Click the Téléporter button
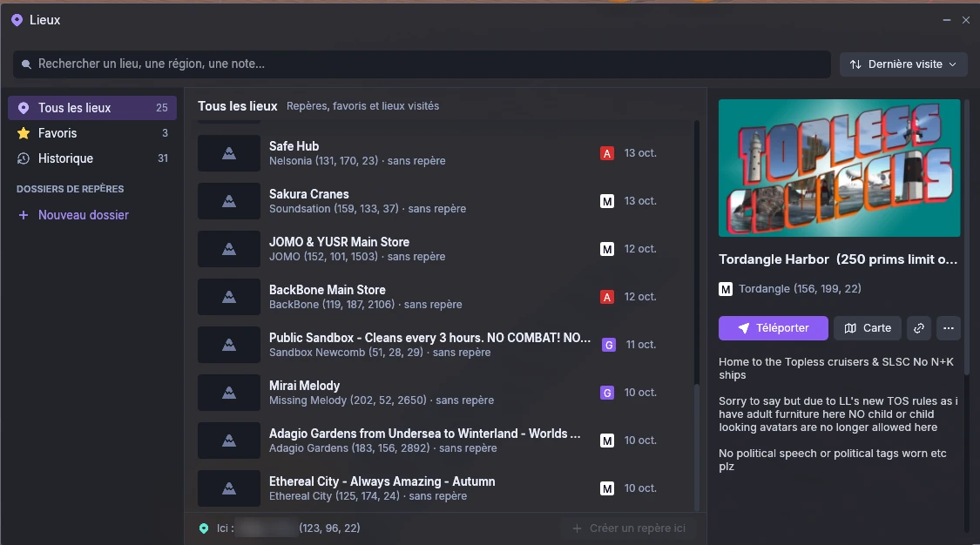Screen dimensions: 980x545 tap(774, 327)
